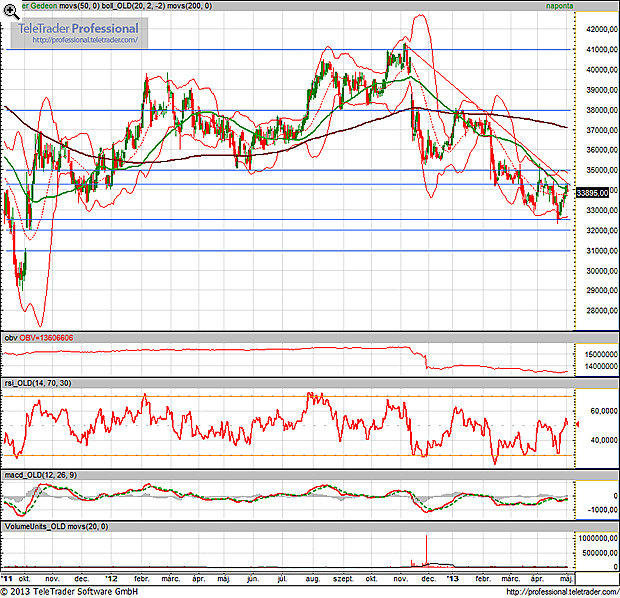Click the 40,0000 RSI axis label
620x598 pixels.
[604, 440]
